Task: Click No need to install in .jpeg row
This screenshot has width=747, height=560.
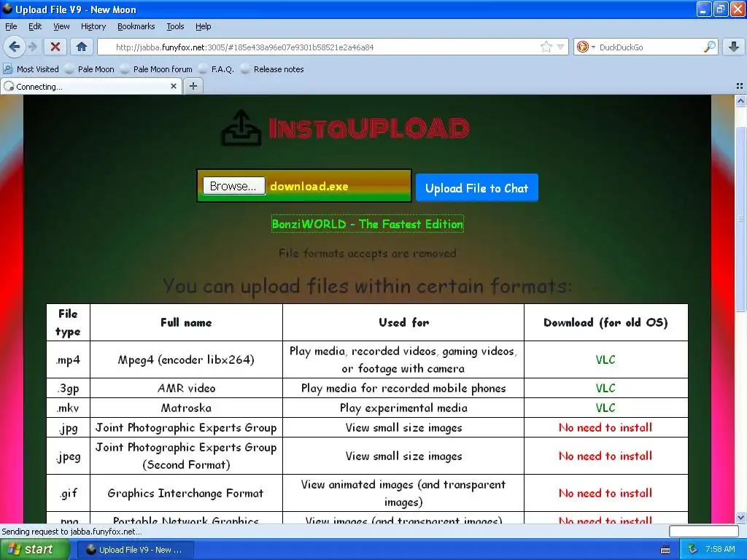Action: point(605,456)
